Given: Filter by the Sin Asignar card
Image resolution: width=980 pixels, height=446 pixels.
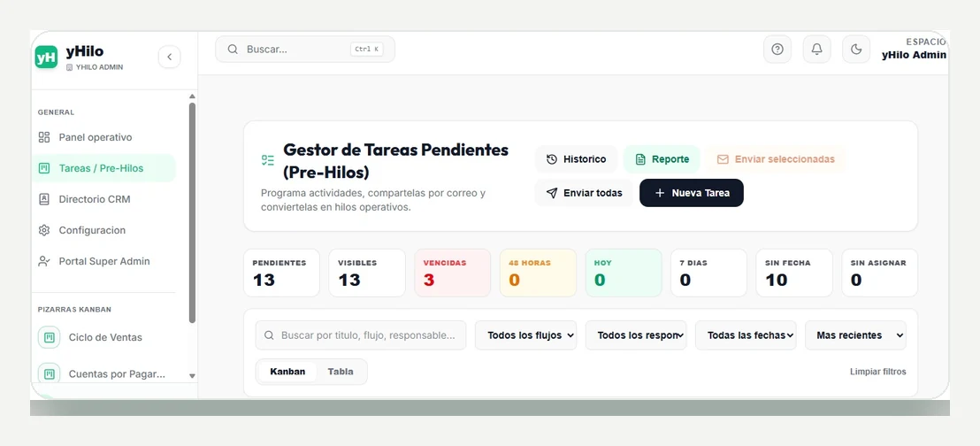Looking at the screenshot, I should pos(879,273).
